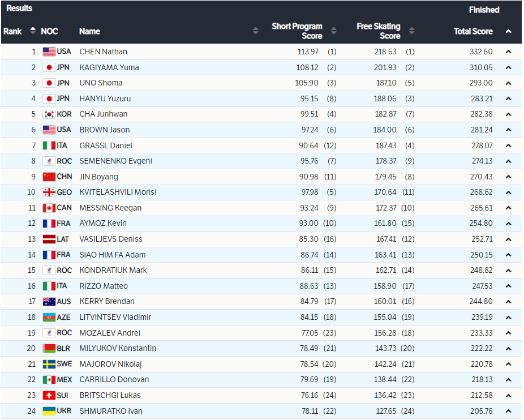Click the Korea flag beside CHA Junhwan
This screenshot has width=524, height=420.
(49, 114)
